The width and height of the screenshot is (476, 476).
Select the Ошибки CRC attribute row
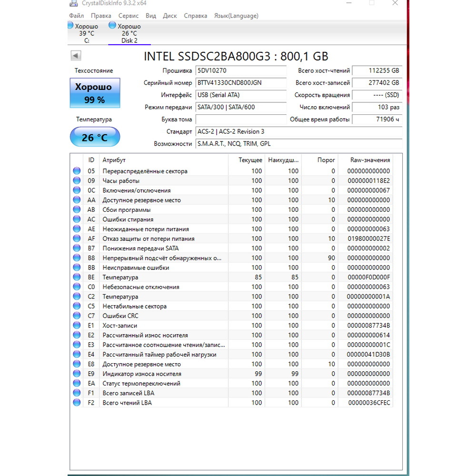(233, 316)
